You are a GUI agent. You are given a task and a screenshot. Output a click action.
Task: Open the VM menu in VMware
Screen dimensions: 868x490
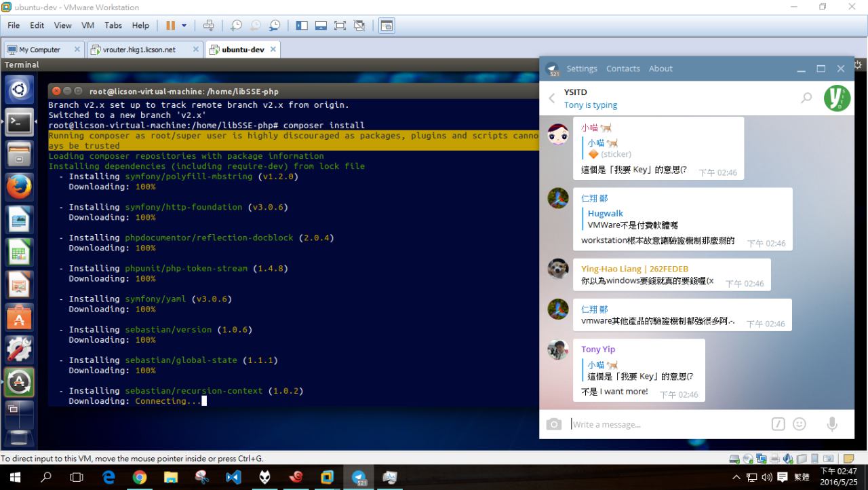[87, 25]
